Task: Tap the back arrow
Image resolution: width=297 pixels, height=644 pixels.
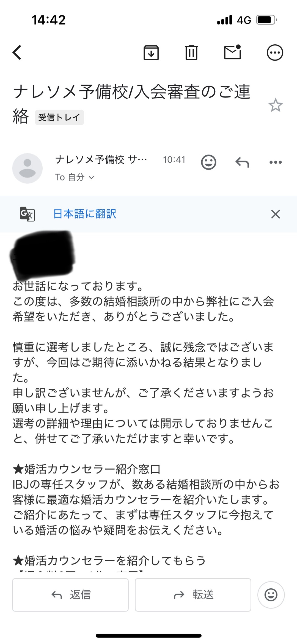Action: pyautogui.click(x=17, y=52)
